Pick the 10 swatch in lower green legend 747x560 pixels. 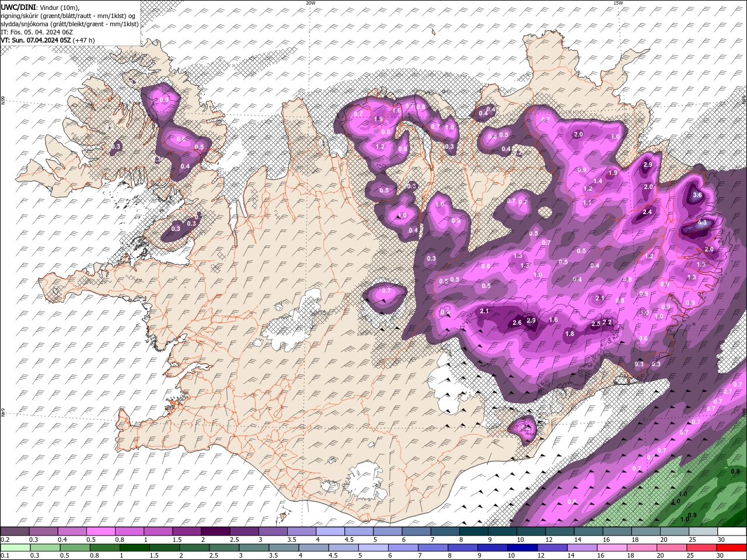(x=522, y=548)
